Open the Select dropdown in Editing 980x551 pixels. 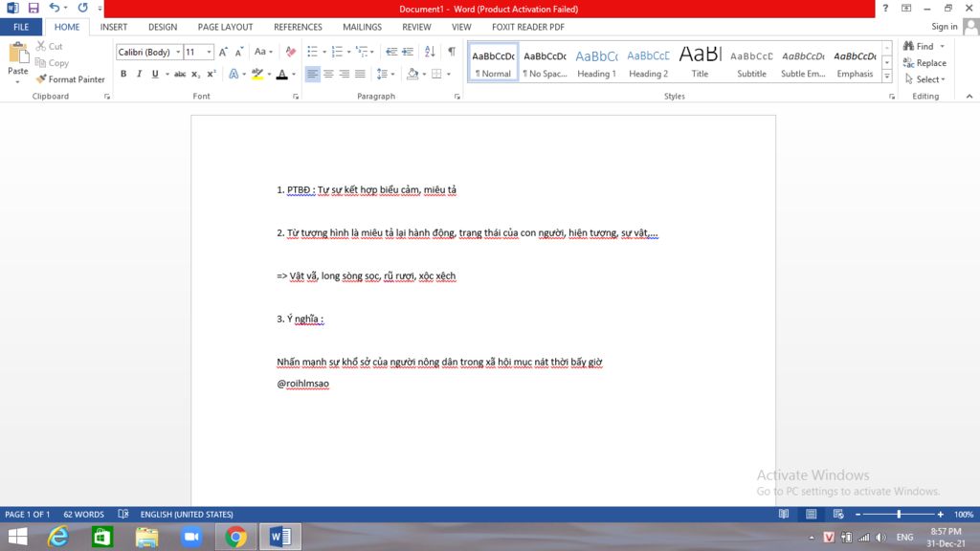click(x=925, y=79)
